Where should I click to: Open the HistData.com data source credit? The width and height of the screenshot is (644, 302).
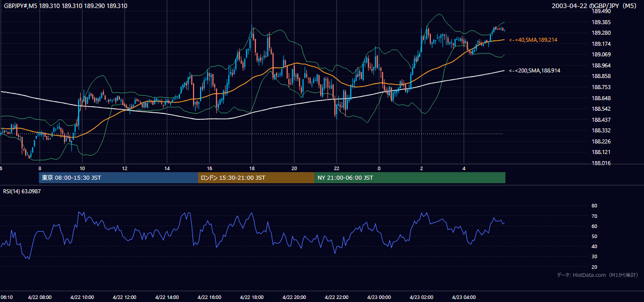coord(598,275)
